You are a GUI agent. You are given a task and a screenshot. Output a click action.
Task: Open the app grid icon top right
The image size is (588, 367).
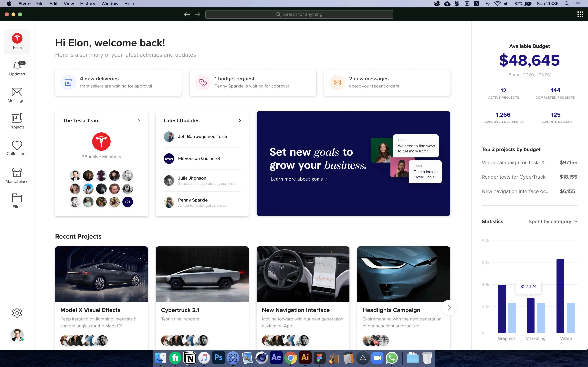point(580,14)
